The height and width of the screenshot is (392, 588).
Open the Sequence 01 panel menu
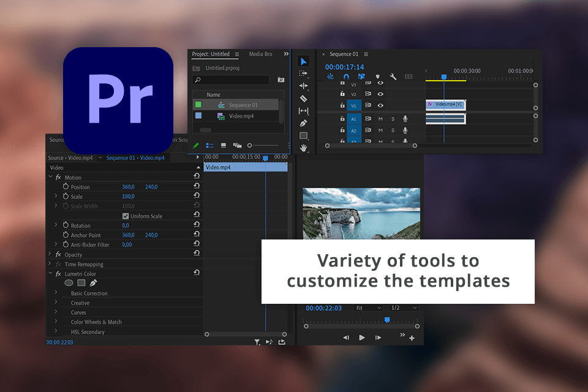click(x=366, y=55)
